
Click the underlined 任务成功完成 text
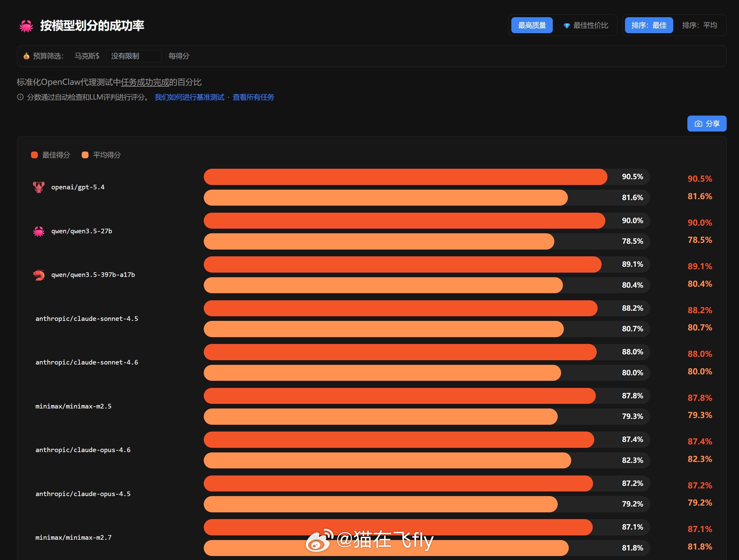coord(145,82)
